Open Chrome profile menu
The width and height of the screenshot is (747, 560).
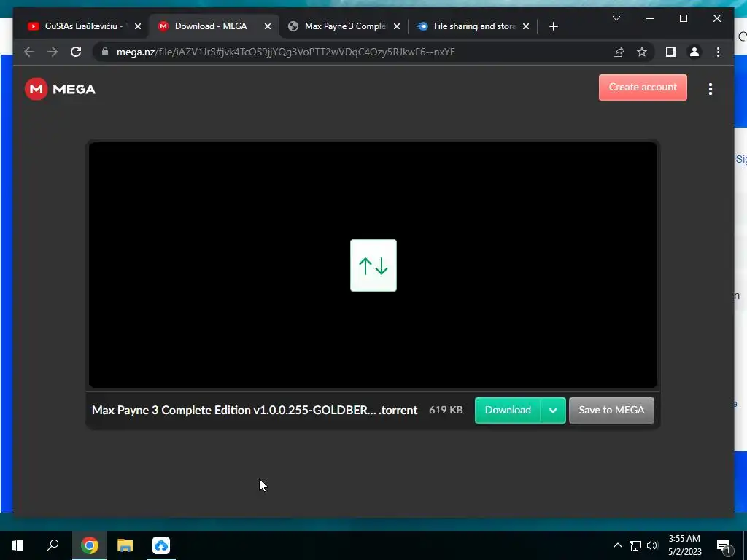click(694, 52)
